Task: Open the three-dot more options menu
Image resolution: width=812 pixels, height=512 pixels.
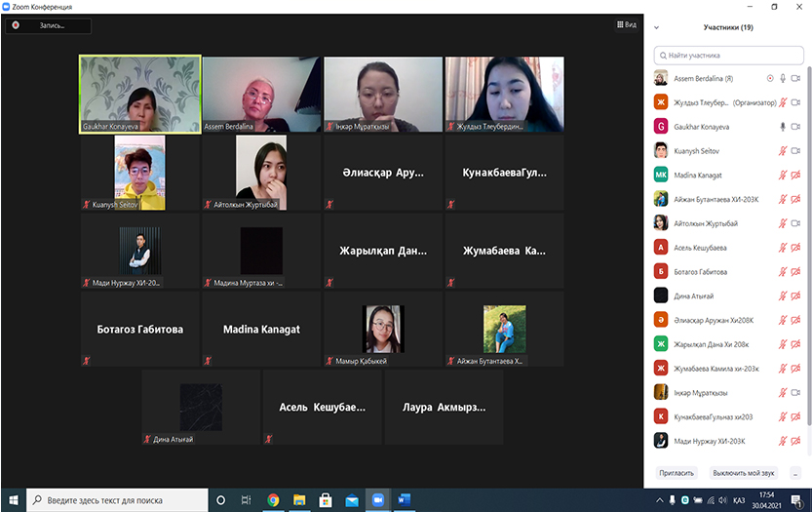Action: click(x=795, y=473)
